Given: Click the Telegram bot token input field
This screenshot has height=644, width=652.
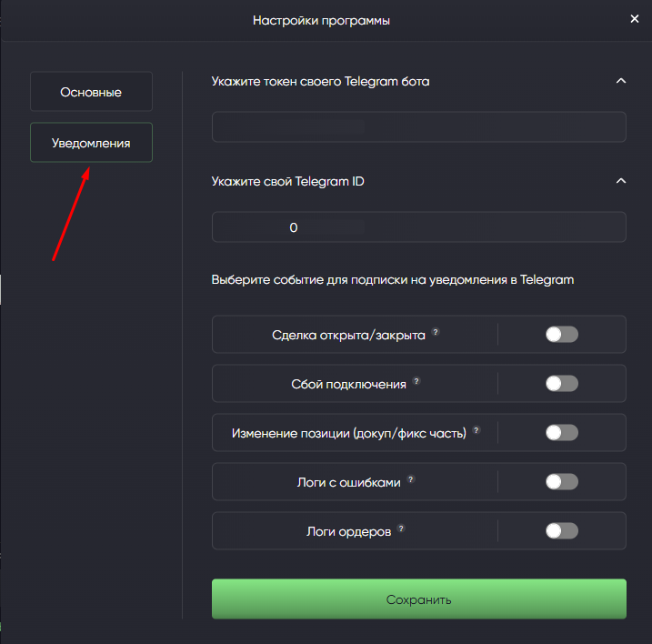Looking at the screenshot, I should coord(419,127).
